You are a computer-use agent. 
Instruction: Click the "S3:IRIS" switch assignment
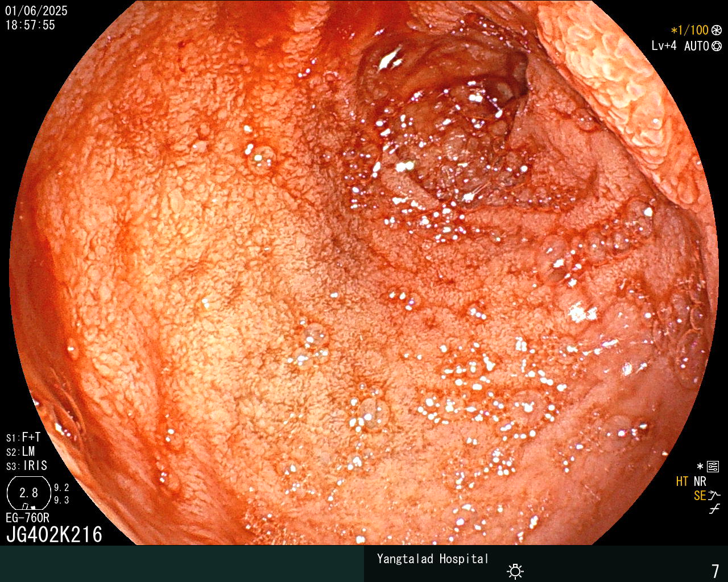click(27, 465)
